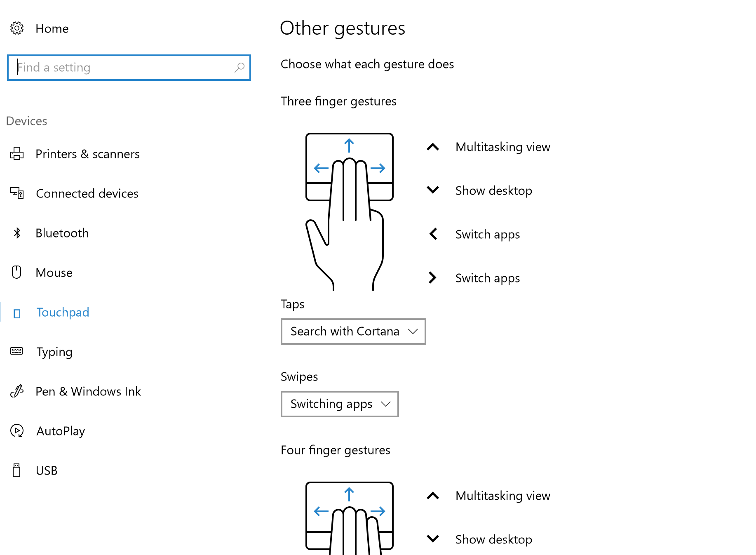Open the Swipes dropdown showing Switching apps
This screenshot has width=756, height=555.
pyautogui.click(x=340, y=404)
